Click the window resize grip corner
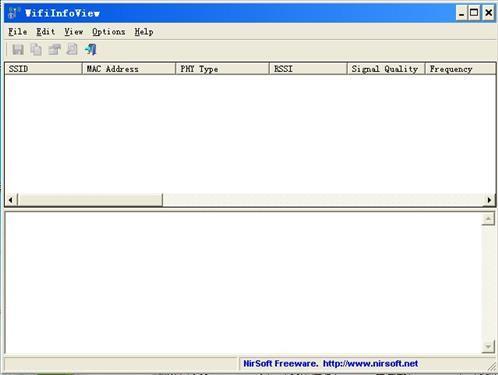The image size is (498, 375). pos(492,366)
